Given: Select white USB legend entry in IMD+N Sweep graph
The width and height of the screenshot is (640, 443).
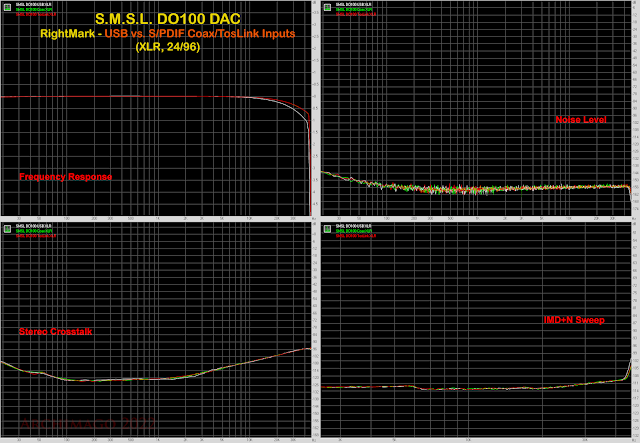Looking at the screenshot, I should 353,226.
